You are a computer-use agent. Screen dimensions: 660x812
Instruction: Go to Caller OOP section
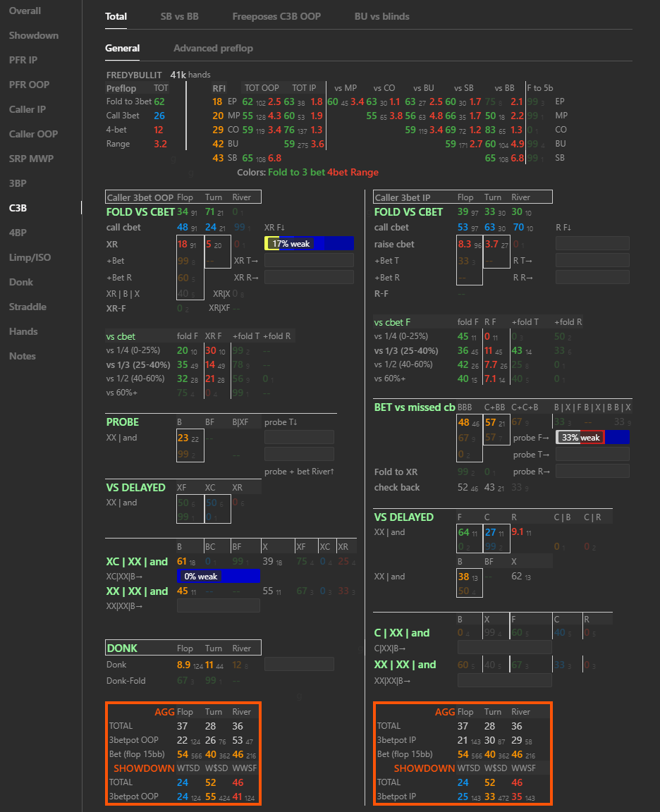(x=33, y=134)
